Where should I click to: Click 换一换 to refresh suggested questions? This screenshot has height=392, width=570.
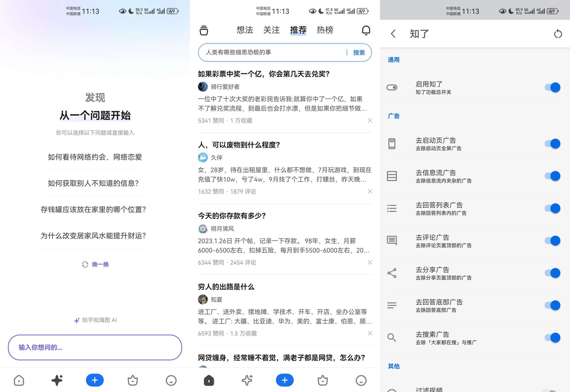tap(95, 264)
